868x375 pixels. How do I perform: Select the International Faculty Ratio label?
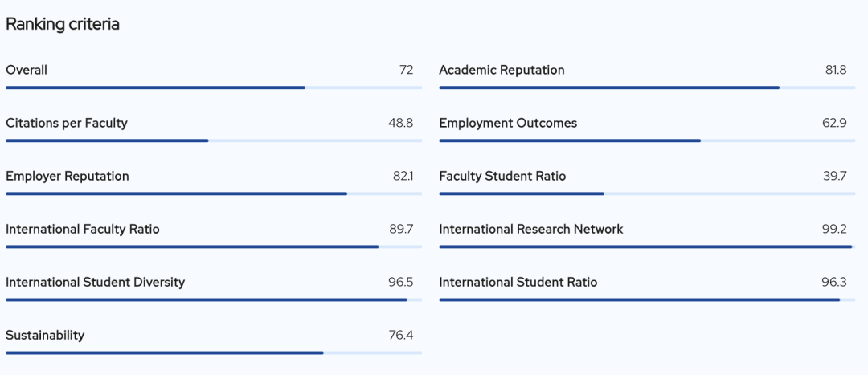(x=83, y=229)
